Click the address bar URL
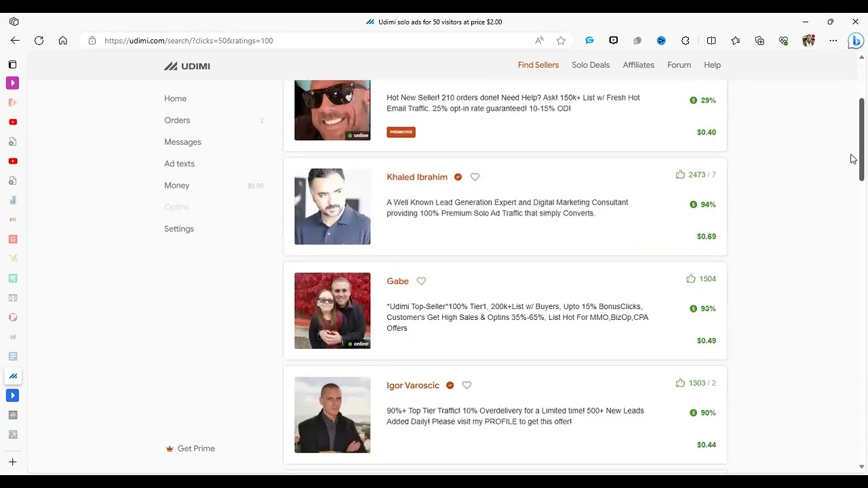Viewport: 868px width, 488px height. 189,41
